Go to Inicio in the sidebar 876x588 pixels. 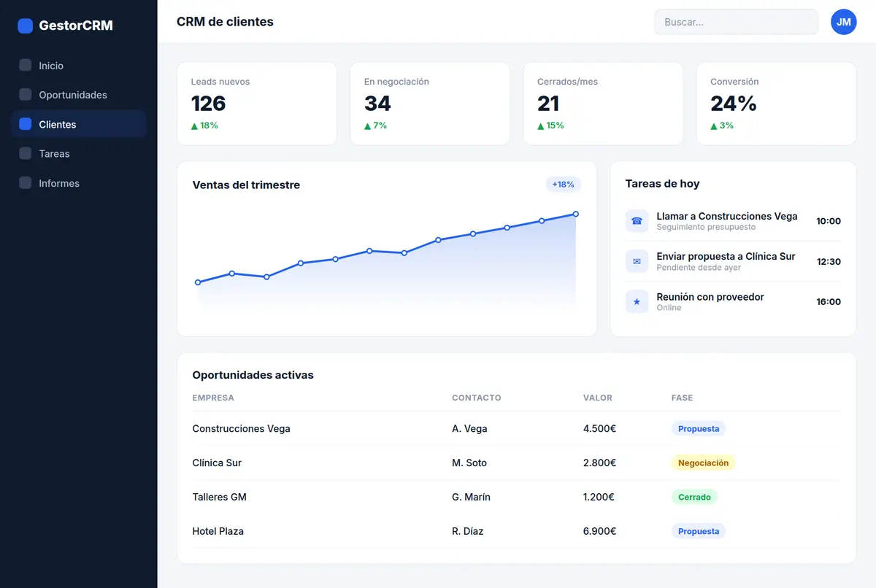pyautogui.click(x=79, y=65)
